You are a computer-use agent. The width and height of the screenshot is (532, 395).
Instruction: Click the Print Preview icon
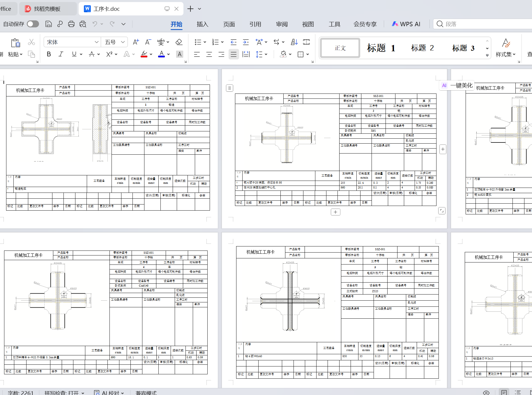click(83, 24)
